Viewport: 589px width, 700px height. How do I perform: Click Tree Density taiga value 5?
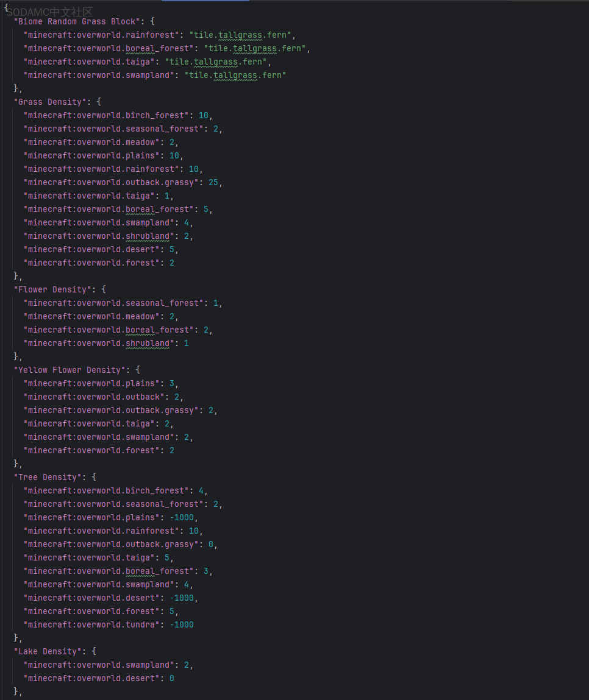coord(166,557)
